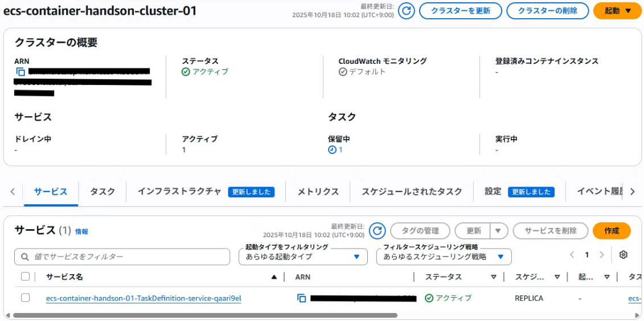Open the truncated ecs- task definition link
Image resolution: width=644 pixels, height=321 pixels.
pyautogui.click(x=634, y=298)
